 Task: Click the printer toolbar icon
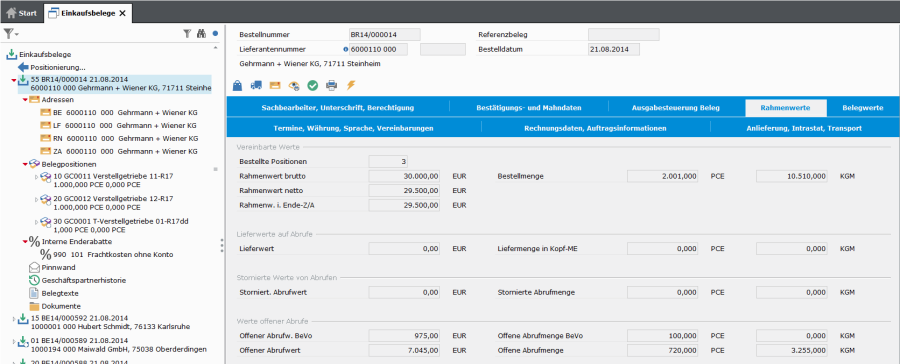[332, 86]
